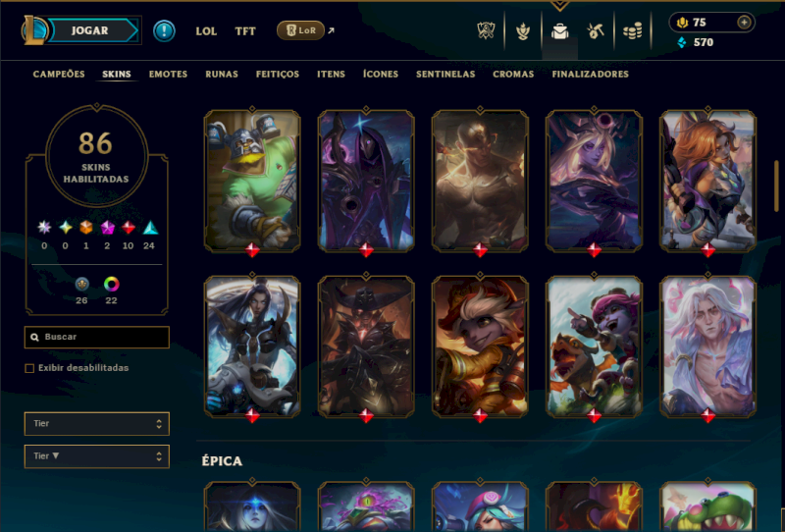Expand the first Tier dropdown
The width and height of the screenshot is (785, 532).
(96, 424)
